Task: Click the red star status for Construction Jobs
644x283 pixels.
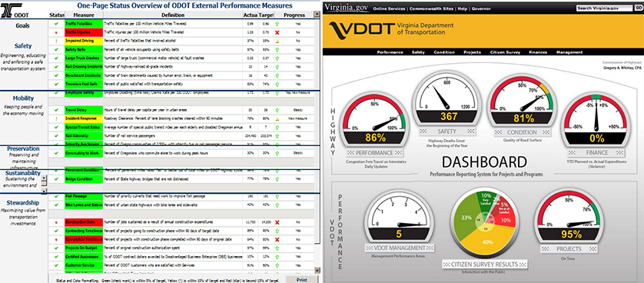Action: coord(56,222)
